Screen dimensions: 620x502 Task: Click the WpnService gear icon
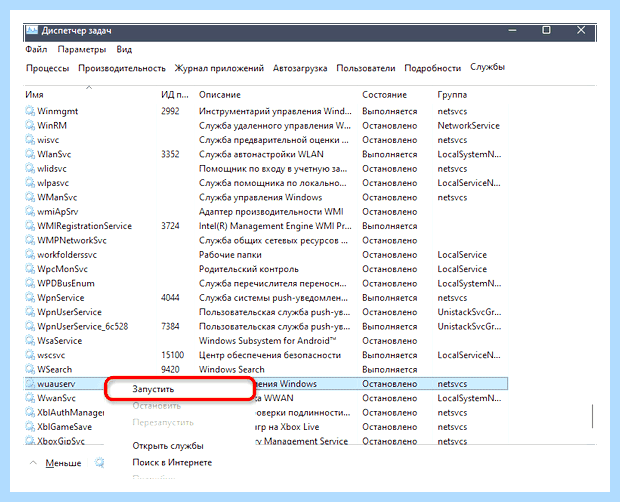click(30, 298)
